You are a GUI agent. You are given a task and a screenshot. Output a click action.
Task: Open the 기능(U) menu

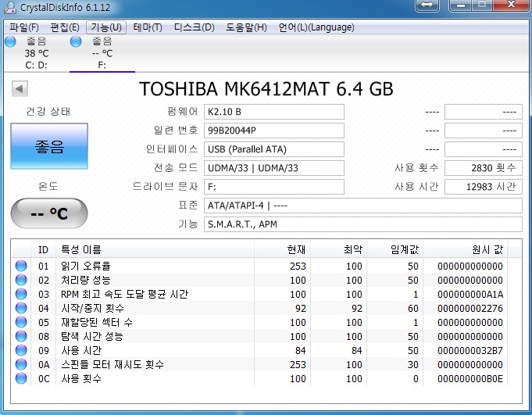click(x=106, y=27)
